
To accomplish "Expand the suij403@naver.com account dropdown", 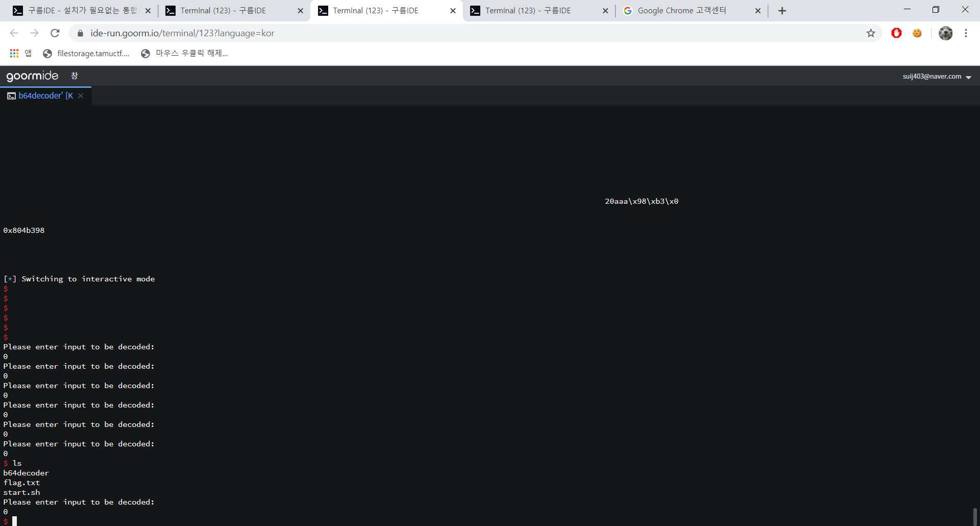I will [x=937, y=77].
